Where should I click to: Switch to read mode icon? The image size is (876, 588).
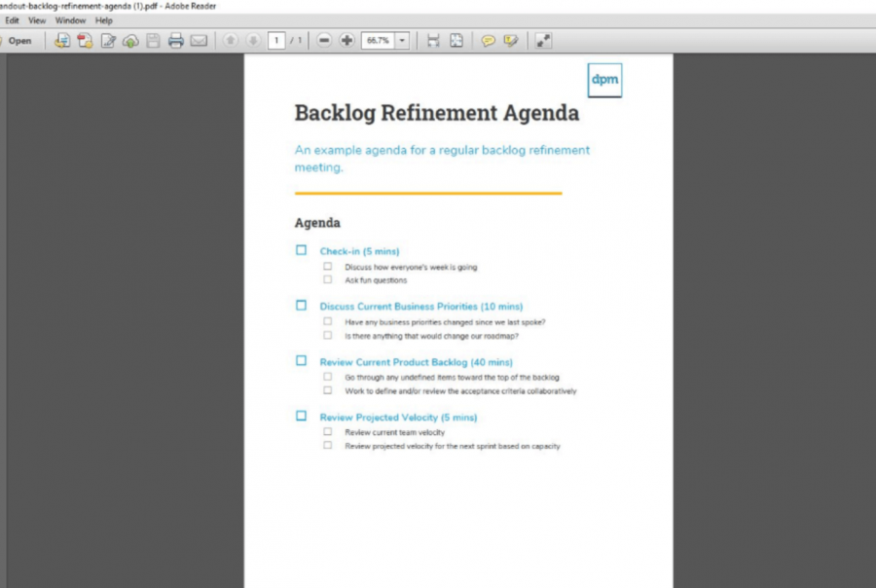543,41
